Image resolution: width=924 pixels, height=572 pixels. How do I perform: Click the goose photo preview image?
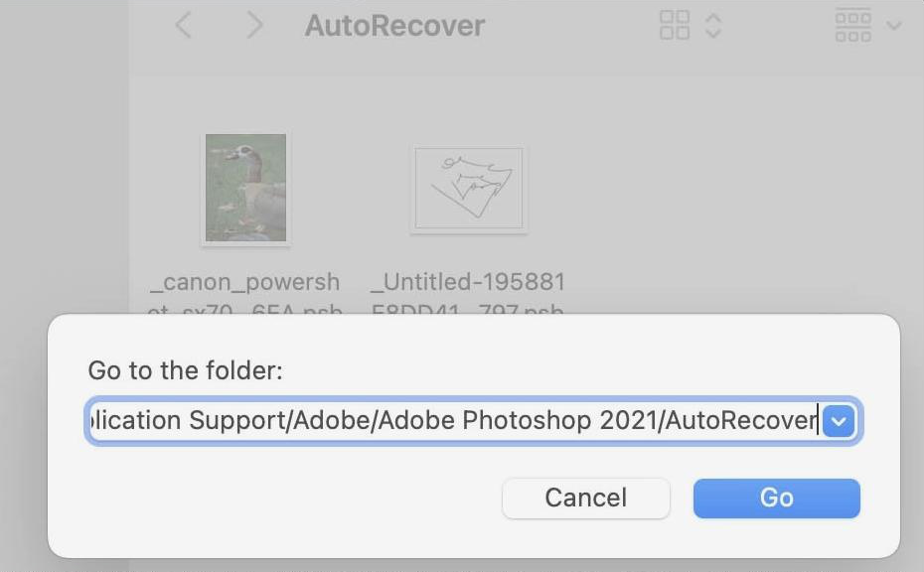pyautogui.click(x=244, y=189)
